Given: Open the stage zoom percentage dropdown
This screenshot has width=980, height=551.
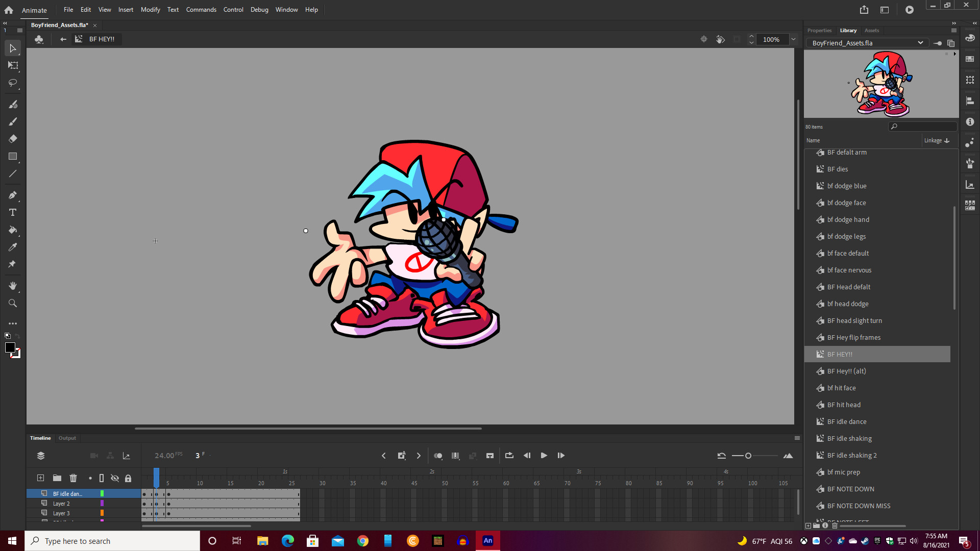Looking at the screenshot, I should [793, 39].
